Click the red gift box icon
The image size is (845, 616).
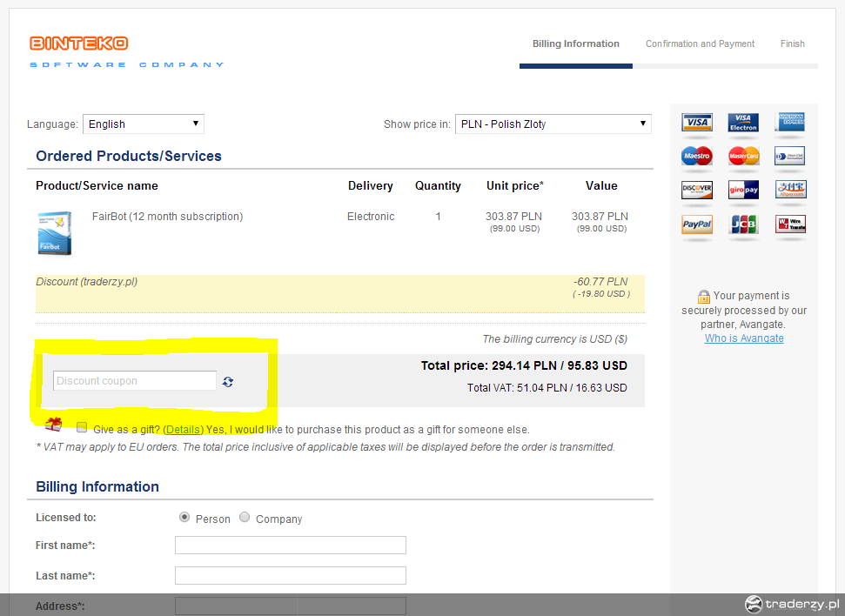click(53, 425)
